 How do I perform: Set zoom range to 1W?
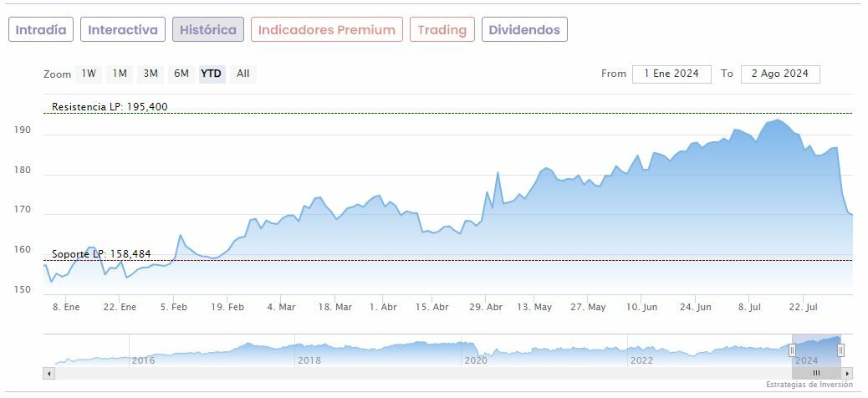coord(89,74)
